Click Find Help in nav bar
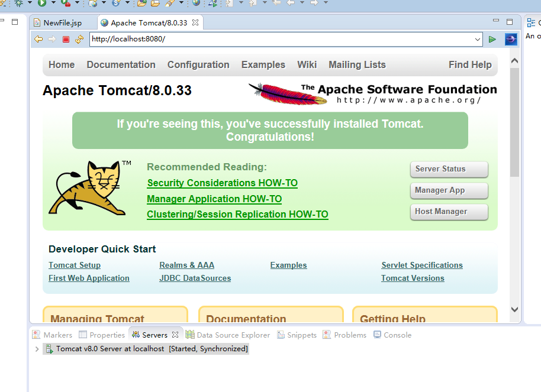The height and width of the screenshot is (392, 541). coord(470,65)
